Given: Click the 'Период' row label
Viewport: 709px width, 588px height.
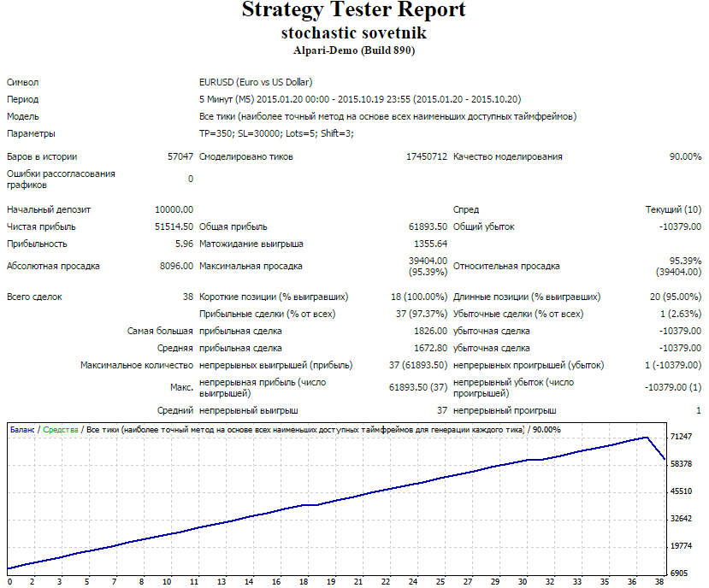Looking at the screenshot, I should click(22, 99).
